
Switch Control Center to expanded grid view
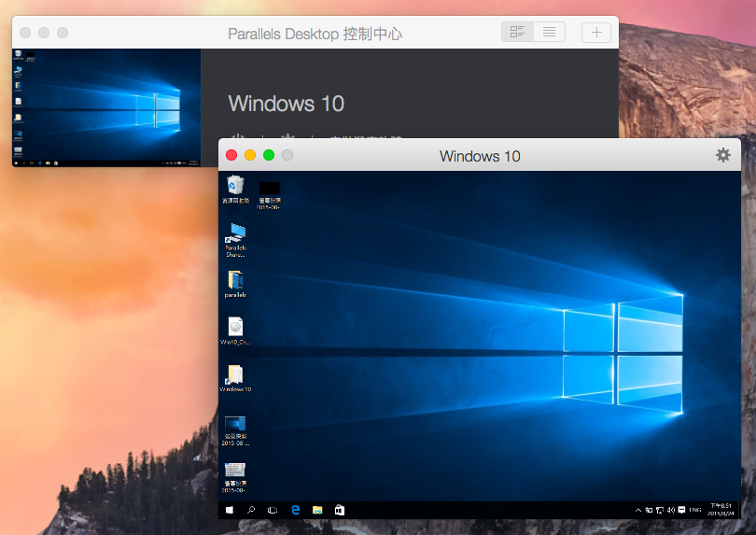(x=517, y=33)
